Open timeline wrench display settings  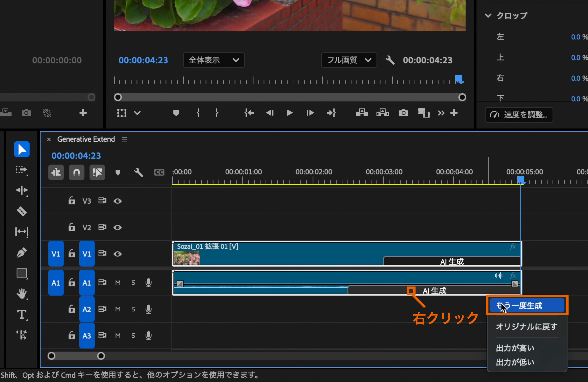[x=138, y=172]
